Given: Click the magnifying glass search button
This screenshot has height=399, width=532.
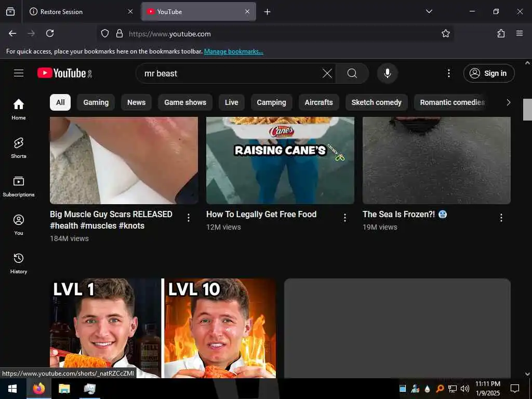Looking at the screenshot, I should (x=352, y=73).
